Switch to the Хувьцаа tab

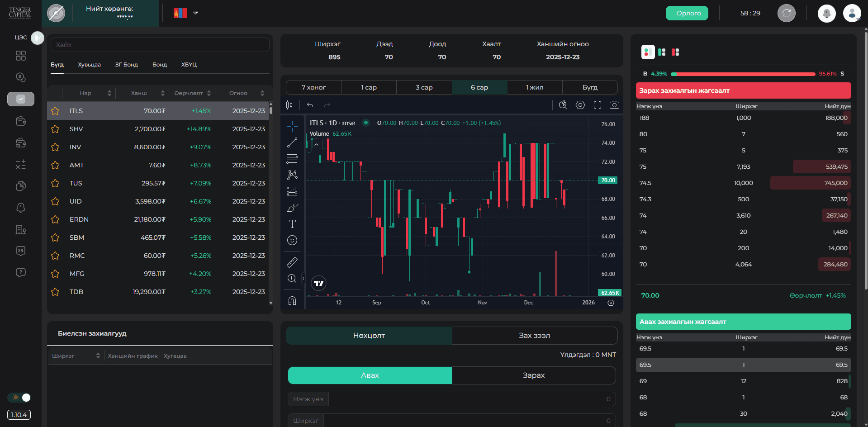(x=89, y=65)
